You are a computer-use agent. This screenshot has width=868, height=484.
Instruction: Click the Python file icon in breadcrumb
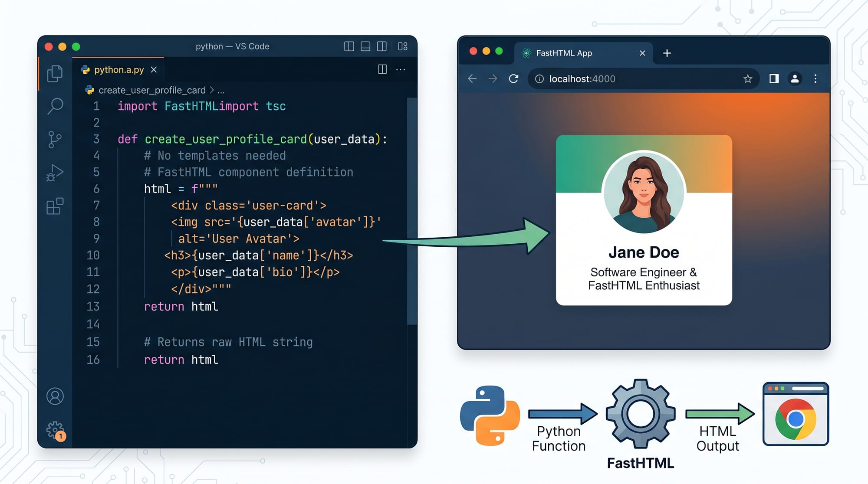[90, 90]
